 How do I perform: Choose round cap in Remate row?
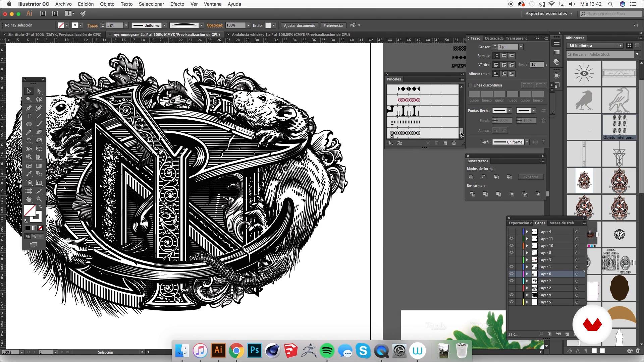504,56
